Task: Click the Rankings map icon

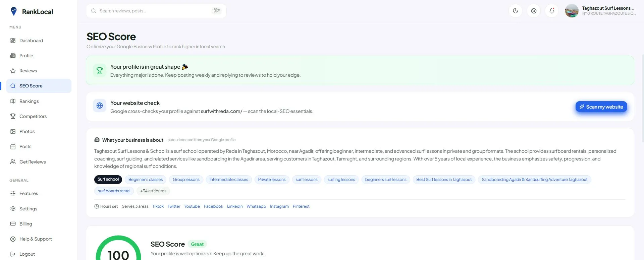Action: click(x=13, y=101)
